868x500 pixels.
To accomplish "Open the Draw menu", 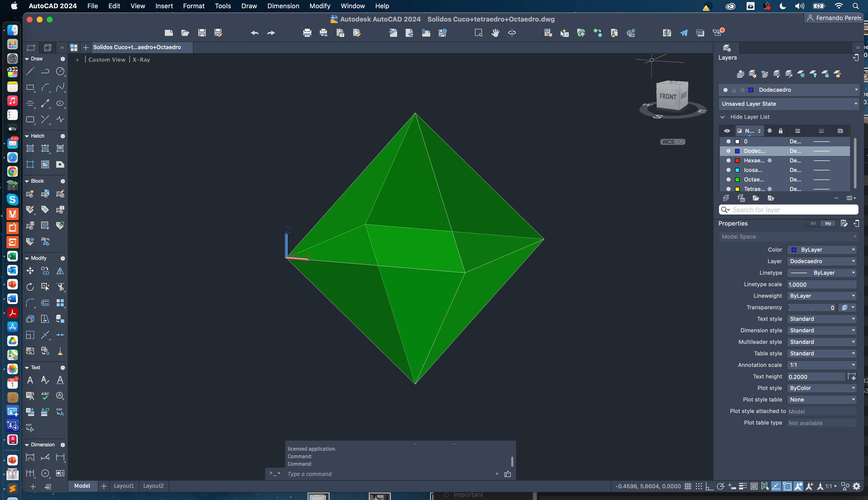I will pyautogui.click(x=249, y=5).
